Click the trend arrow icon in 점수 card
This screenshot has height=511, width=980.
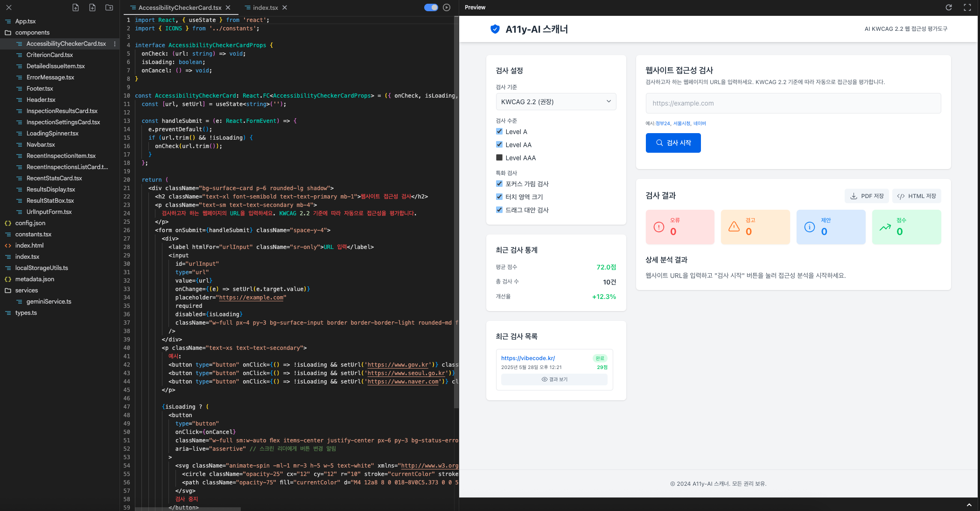point(885,227)
